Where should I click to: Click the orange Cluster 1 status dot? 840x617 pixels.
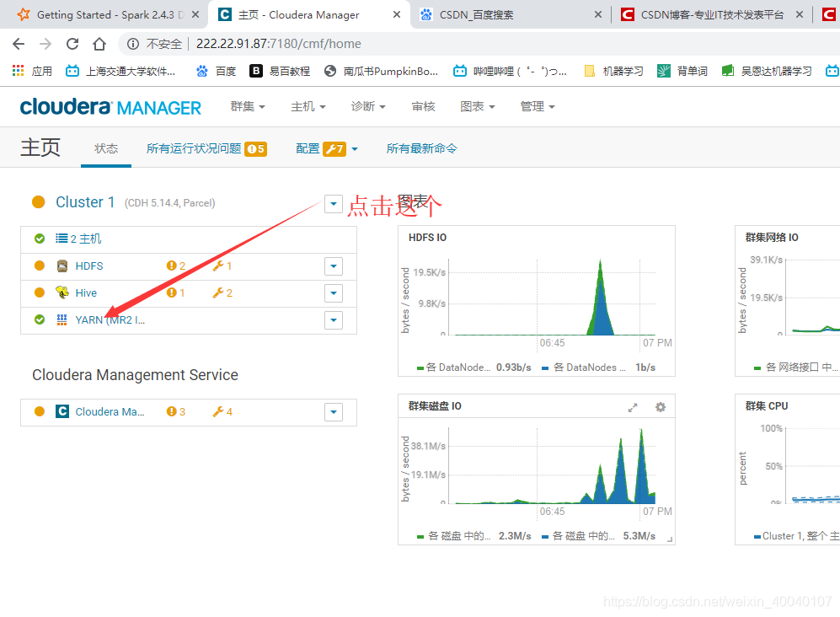pyautogui.click(x=39, y=202)
